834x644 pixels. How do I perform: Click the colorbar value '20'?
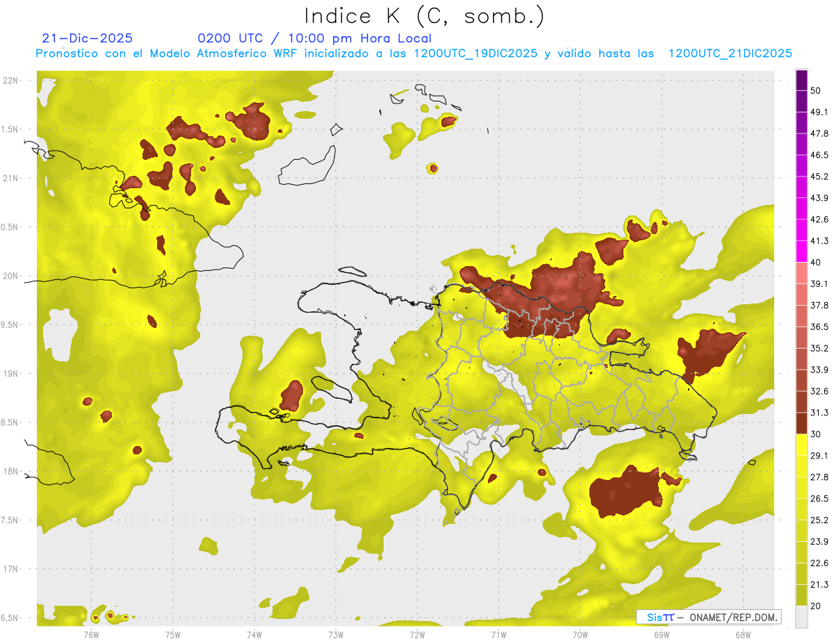(x=817, y=606)
